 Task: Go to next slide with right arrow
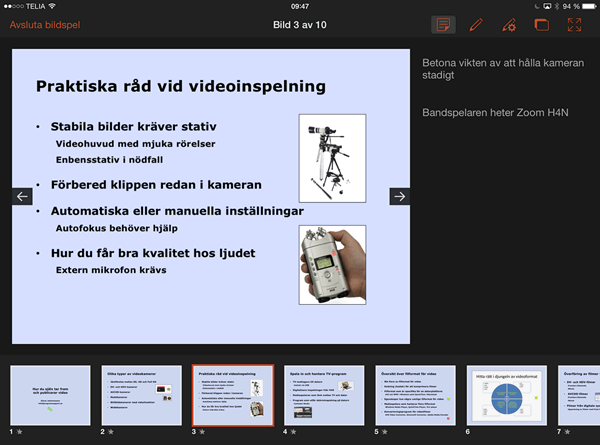399,197
